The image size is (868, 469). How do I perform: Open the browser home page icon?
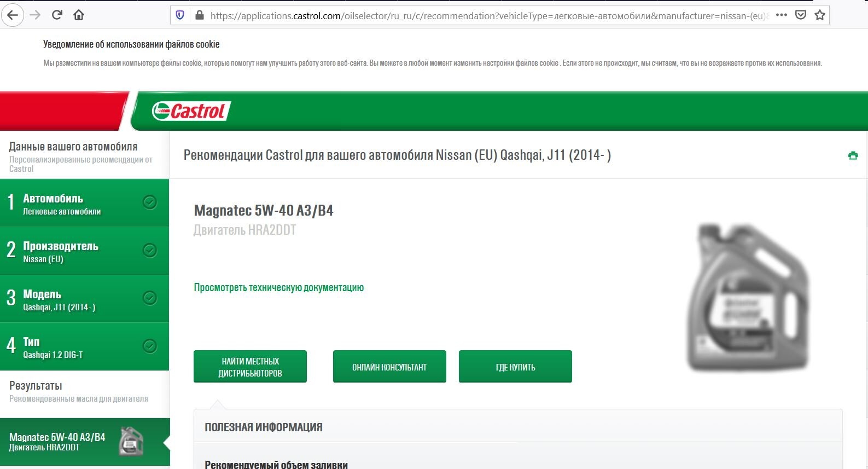click(79, 15)
